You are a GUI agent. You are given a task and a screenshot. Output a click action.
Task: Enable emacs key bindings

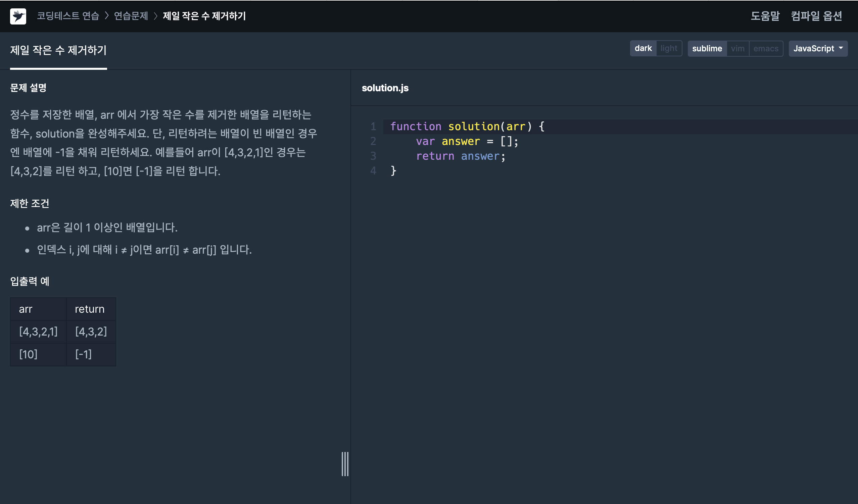pyautogui.click(x=766, y=49)
